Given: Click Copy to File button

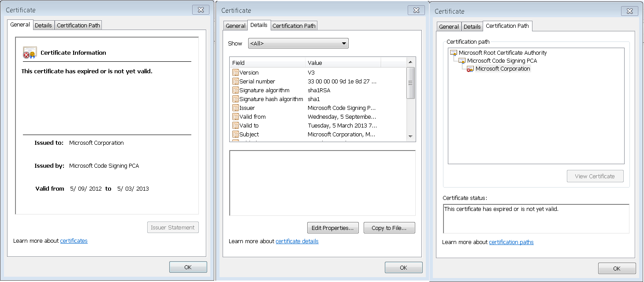Looking at the screenshot, I should pos(389,228).
